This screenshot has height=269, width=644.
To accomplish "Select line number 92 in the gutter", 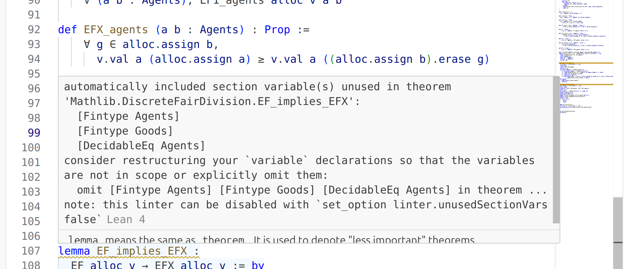I will (34, 30).
